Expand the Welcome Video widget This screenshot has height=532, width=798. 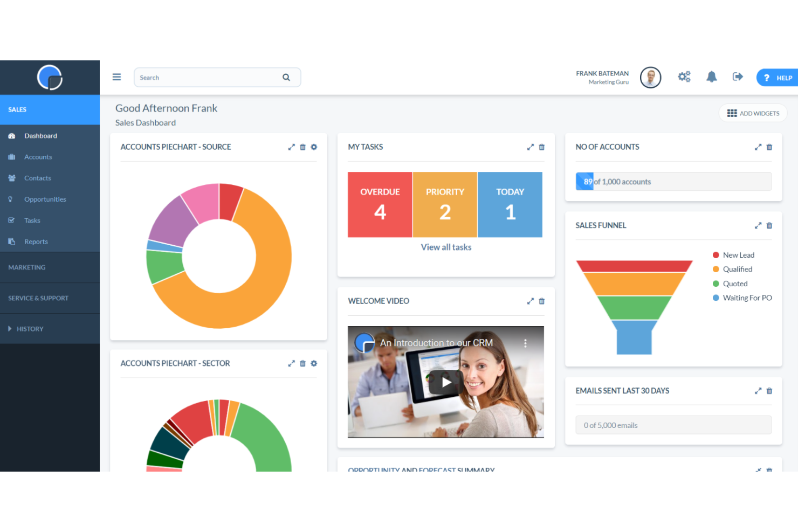pyautogui.click(x=529, y=301)
